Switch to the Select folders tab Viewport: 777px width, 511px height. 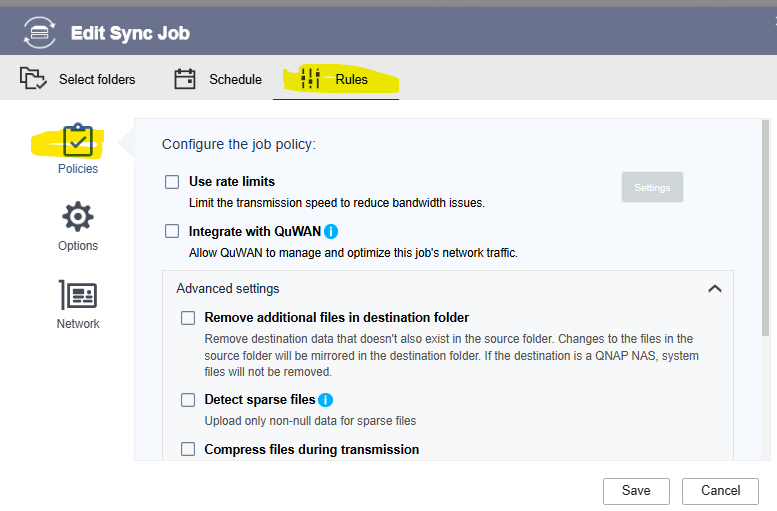point(96,80)
